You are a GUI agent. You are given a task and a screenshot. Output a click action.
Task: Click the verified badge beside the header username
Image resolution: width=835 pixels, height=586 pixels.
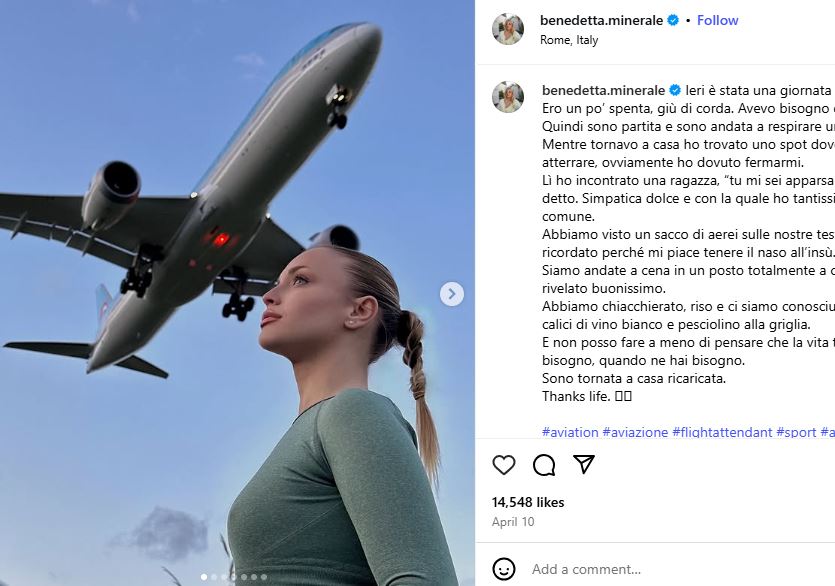point(673,20)
